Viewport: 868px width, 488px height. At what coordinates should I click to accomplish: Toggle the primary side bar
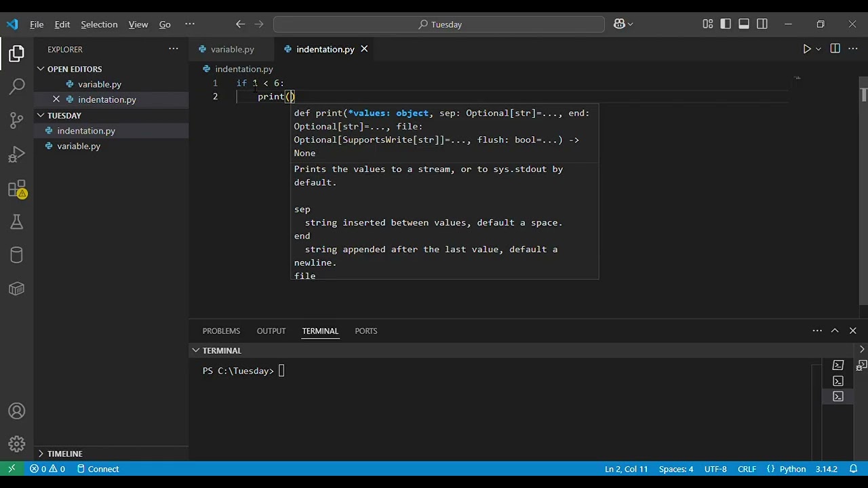726,24
